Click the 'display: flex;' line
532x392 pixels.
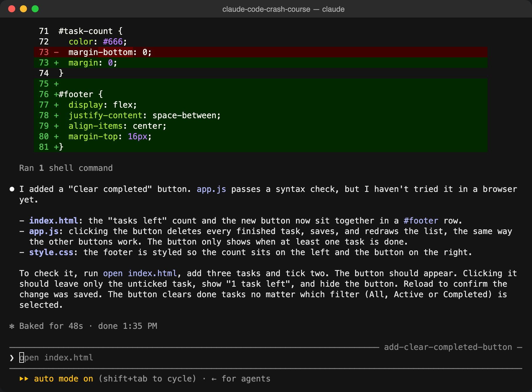coord(261,105)
